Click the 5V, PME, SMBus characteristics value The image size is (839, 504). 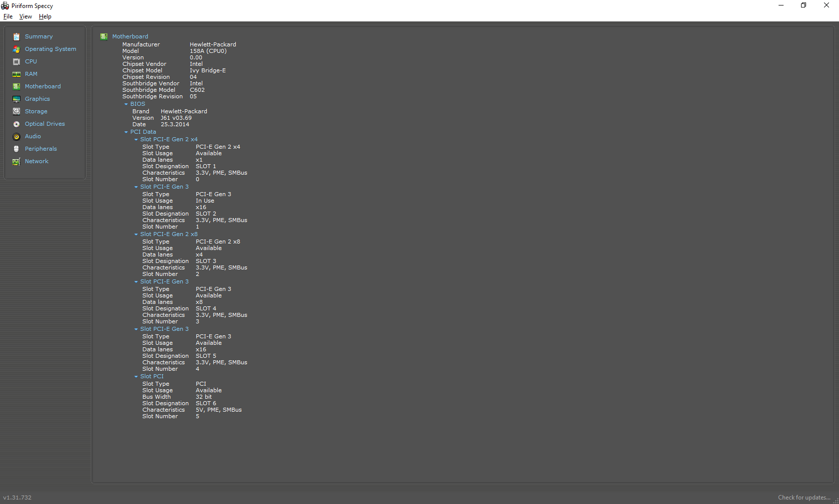[x=219, y=410]
